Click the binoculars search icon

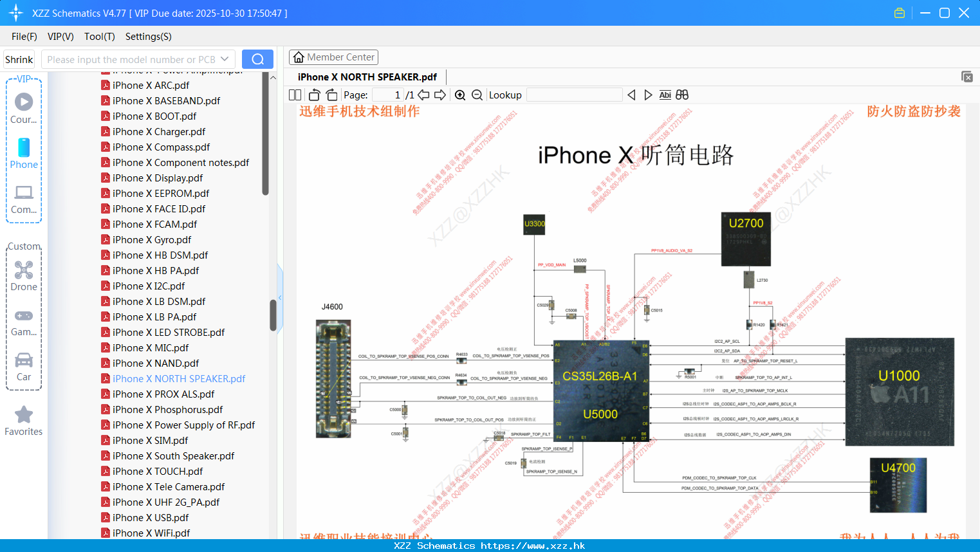pyautogui.click(x=682, y=95)
